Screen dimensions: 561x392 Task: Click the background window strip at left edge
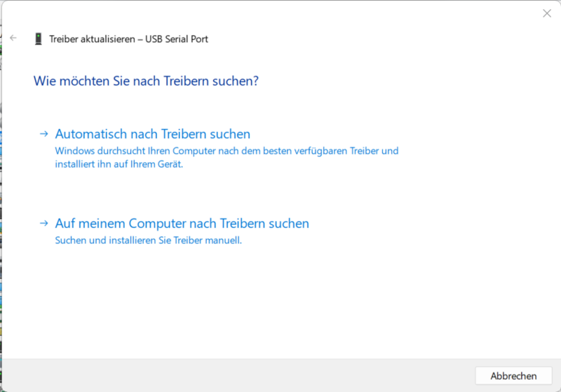(1, 210)
